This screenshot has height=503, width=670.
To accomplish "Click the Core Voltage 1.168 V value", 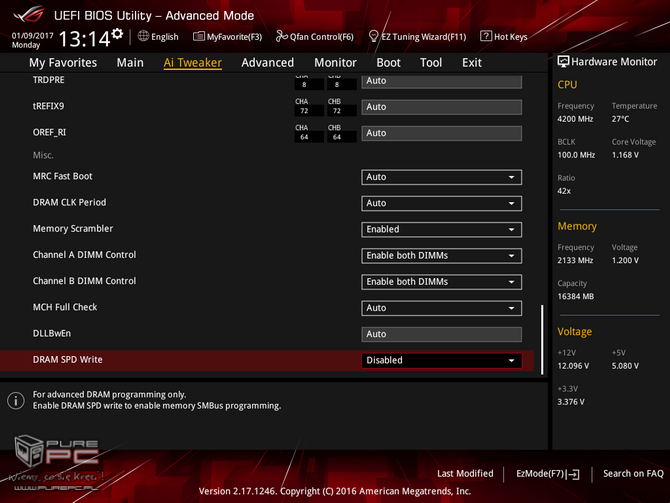I will pos(625,155).
